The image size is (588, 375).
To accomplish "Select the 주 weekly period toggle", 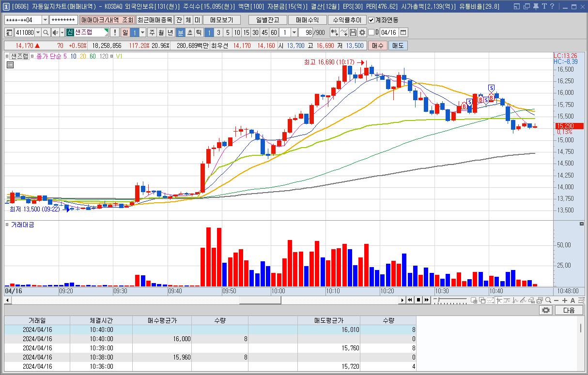I will 152,32.
